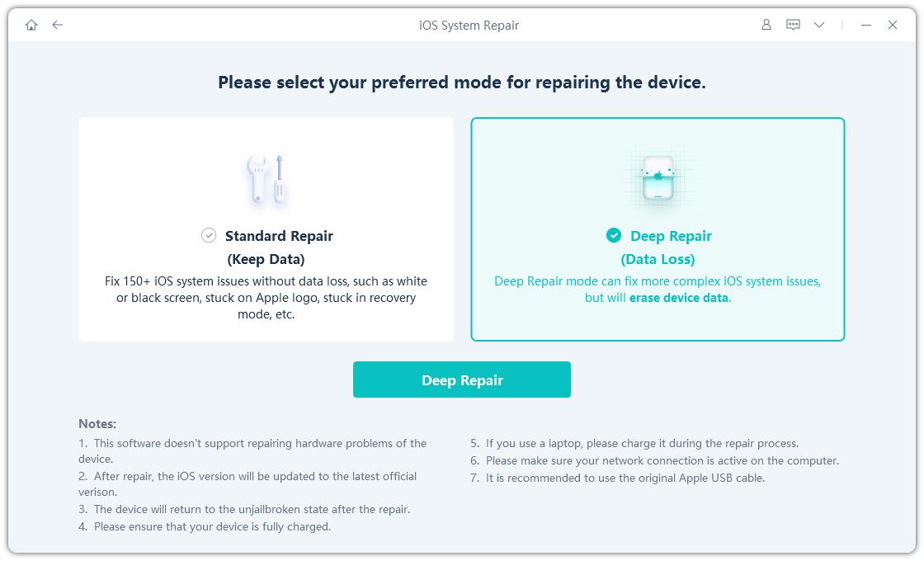
Task: Click the Deep Repair title text
Action: tap(671, 236)
